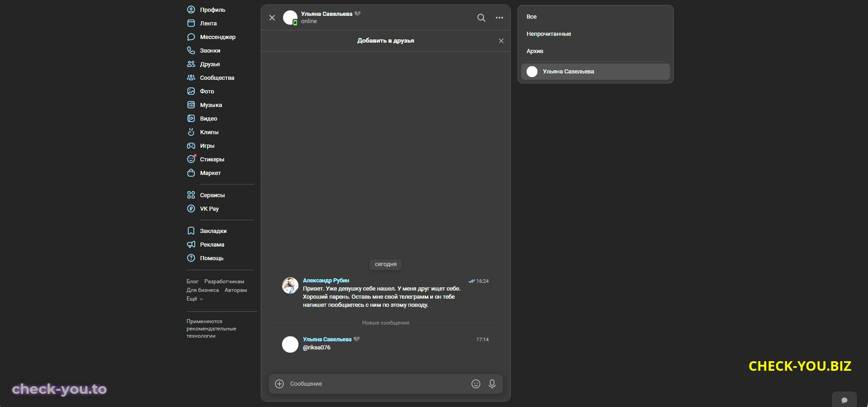Open the Друзья people icon

click(x=191, y=64)
